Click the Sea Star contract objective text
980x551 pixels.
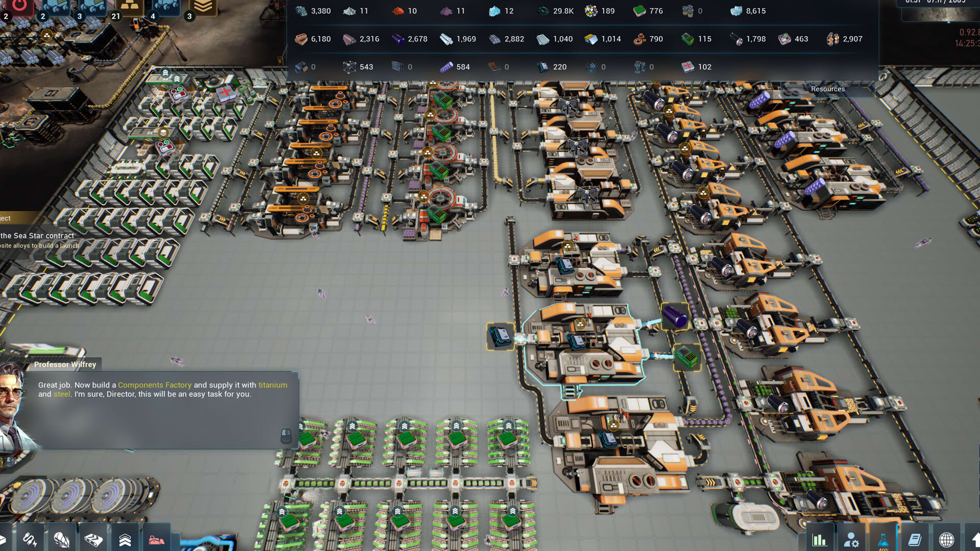point(37,236)
